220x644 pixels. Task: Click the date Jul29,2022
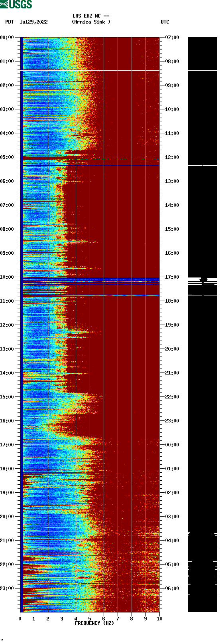click(34, 22)
